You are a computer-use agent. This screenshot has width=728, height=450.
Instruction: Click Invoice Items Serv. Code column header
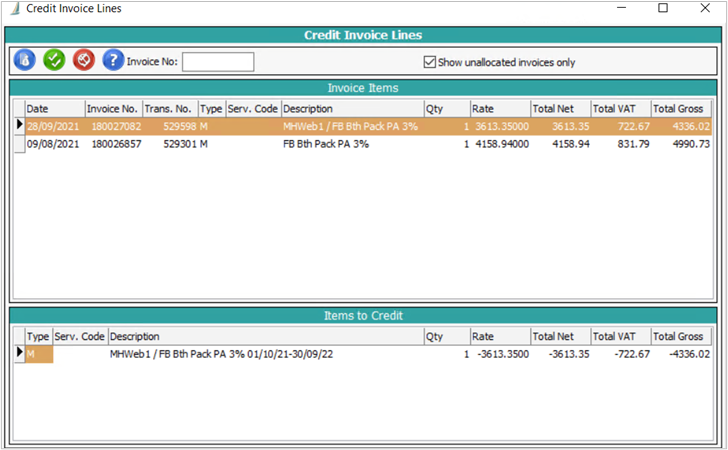click(x=254, y=109)
